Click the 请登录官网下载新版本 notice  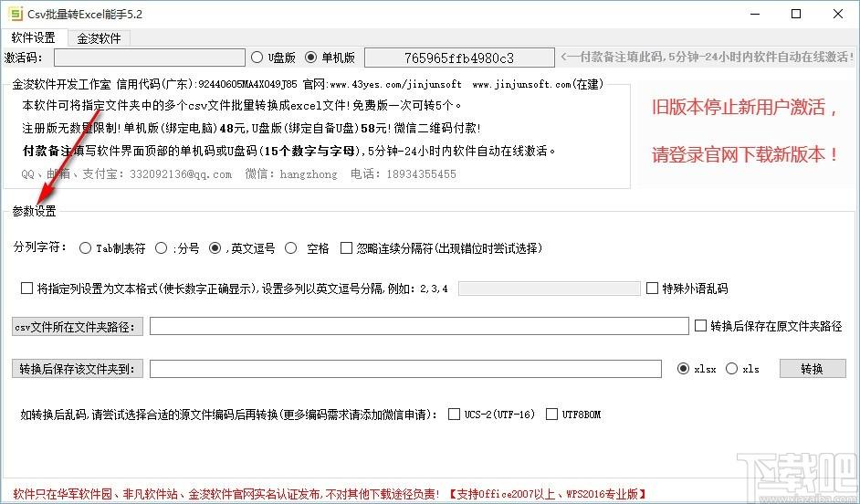click(x=744, y=154)
